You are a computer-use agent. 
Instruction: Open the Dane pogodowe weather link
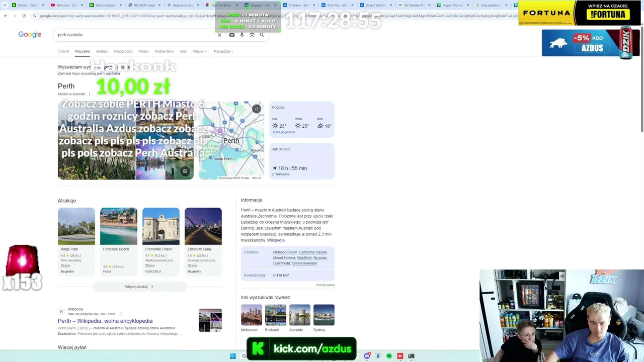tap(284, 132)
